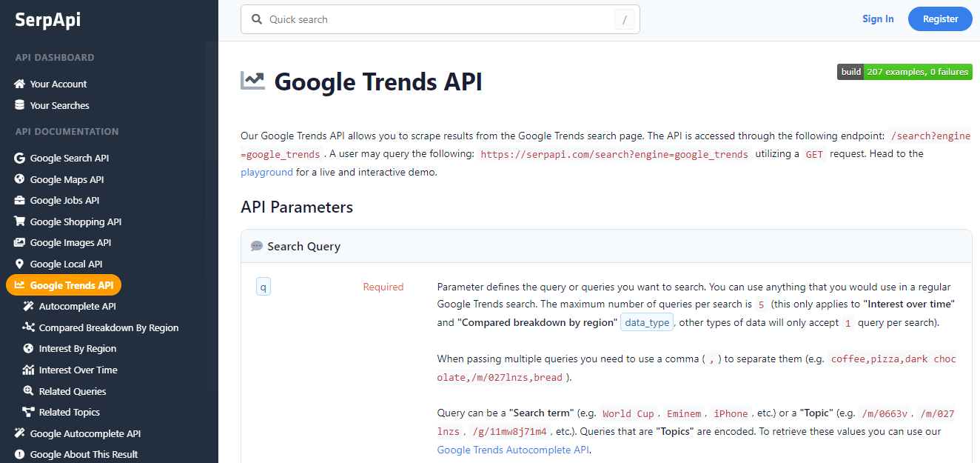Click the Google Search API icon in sidebar
This screenshot has height=463, width=980.
20,159
